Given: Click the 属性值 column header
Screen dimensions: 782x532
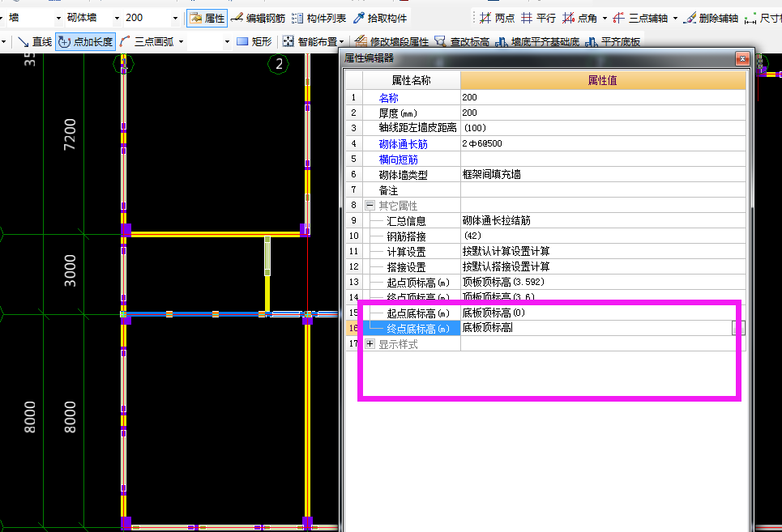Looking at the screenshot, I should point(603,80).
